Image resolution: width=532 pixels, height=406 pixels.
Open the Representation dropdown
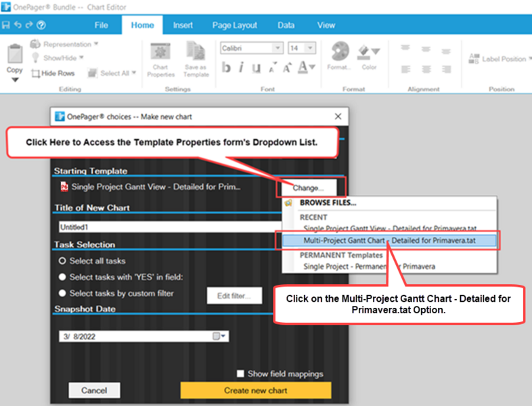(64, 44)
